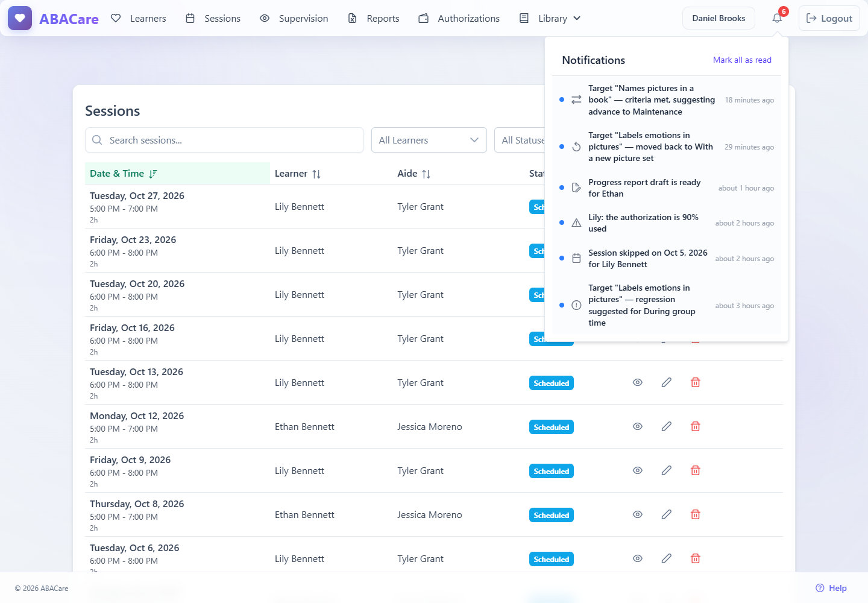The image size is (868, 603).
Task: Delete the Monday, Oct 12 session
Action: point(696,426)
